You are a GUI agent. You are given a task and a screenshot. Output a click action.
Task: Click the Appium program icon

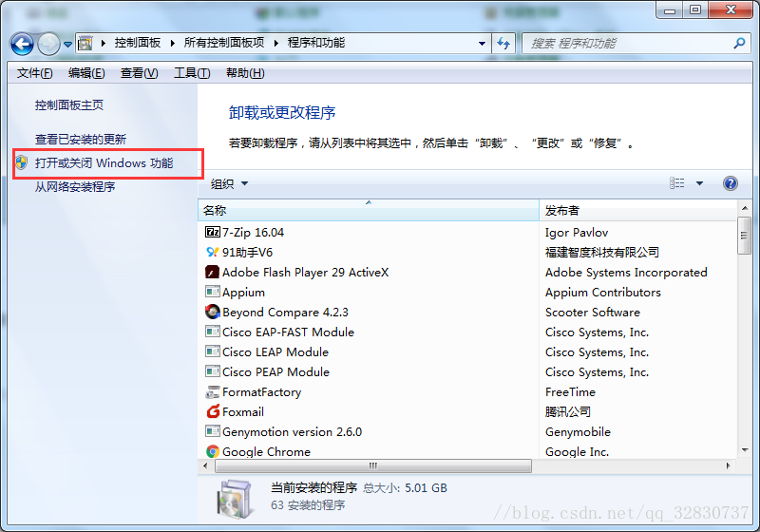(212, 292)
